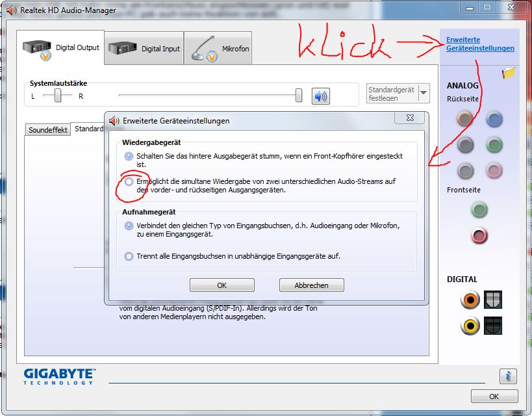Switch to the Digital Output tab
Image resolution: width=532 pixels, height=416 pixels.
pos(60,48)
